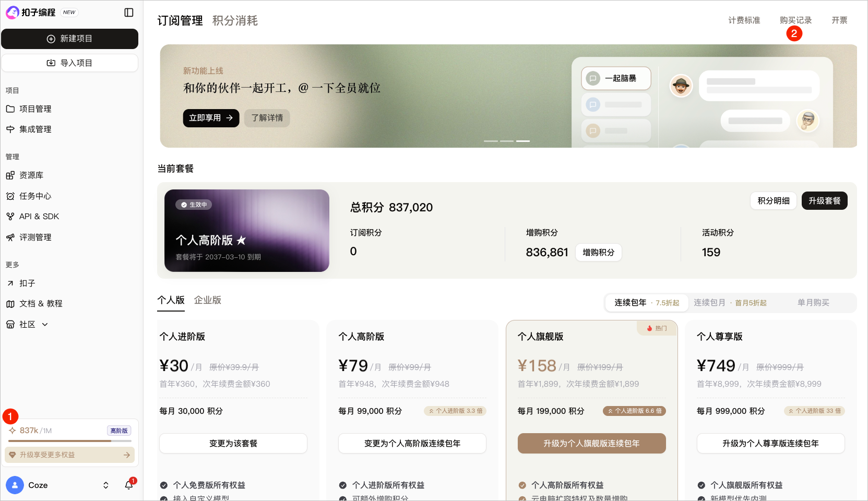Select the 企业版 tab
868x501 pixels.
[x=208, y=300]
